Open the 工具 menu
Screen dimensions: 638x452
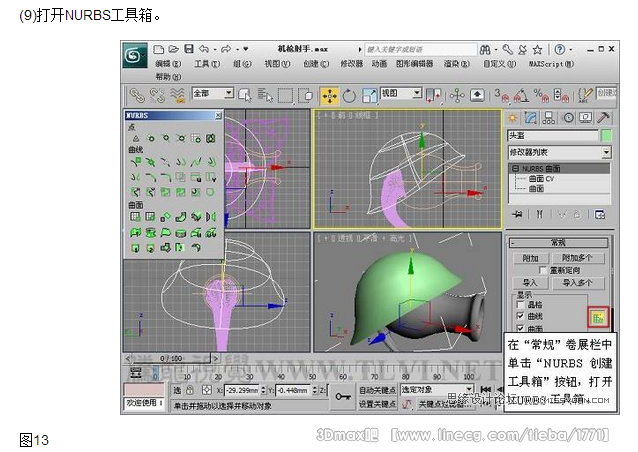(207, 64)
